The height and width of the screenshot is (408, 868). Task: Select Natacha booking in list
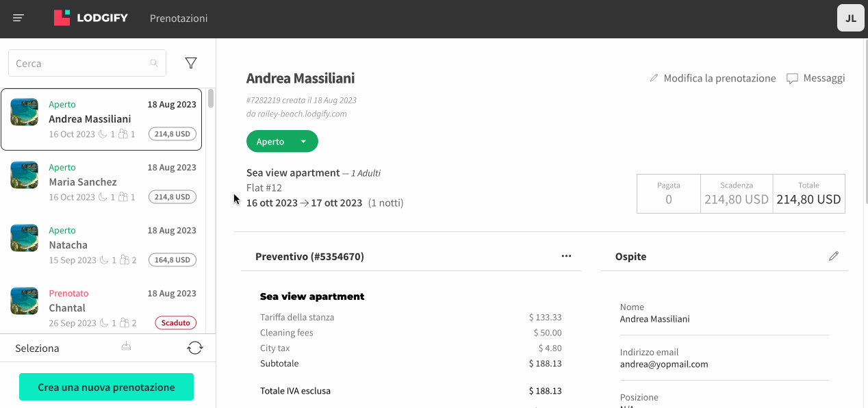[x=103, y=245]
